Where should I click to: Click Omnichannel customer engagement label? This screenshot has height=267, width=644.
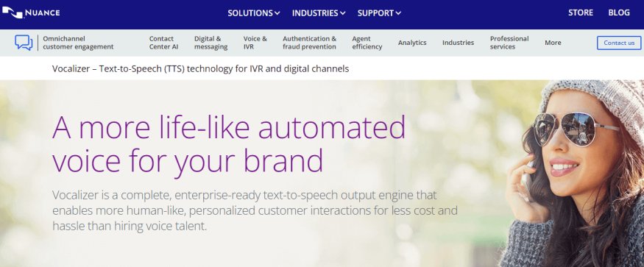(x=78, y=43)
